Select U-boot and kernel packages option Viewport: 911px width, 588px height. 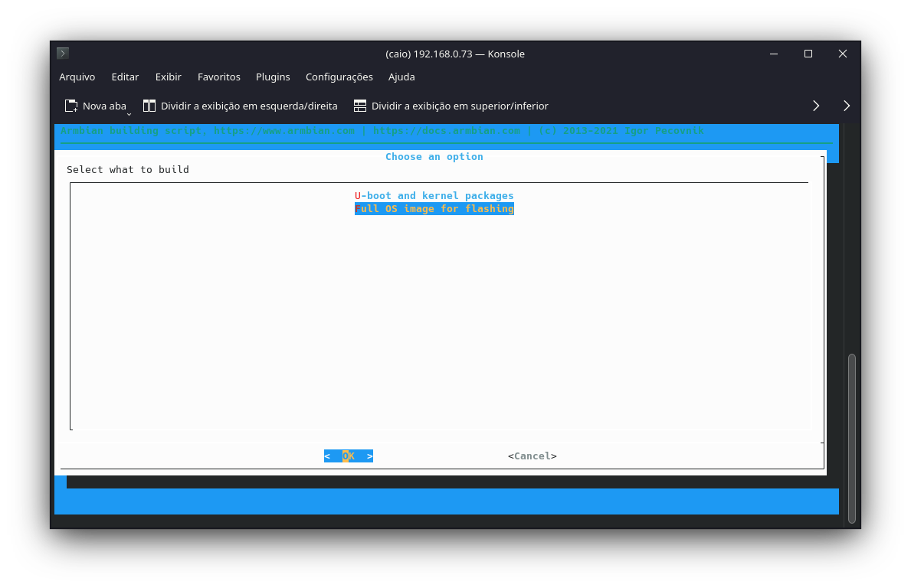(434, 195)
